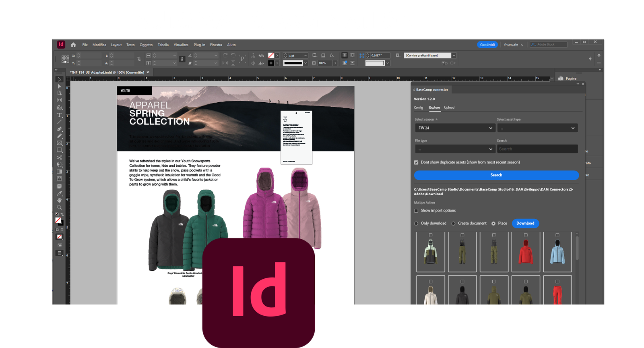
Task: Open the File type dropdown
Action: click(x=455, y=149)
